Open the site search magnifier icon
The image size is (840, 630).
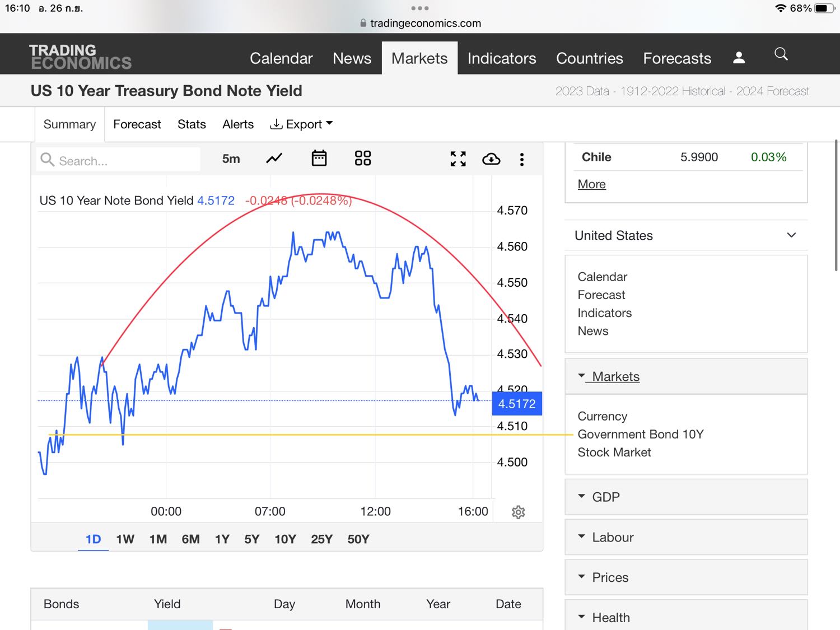coord(781,54)
